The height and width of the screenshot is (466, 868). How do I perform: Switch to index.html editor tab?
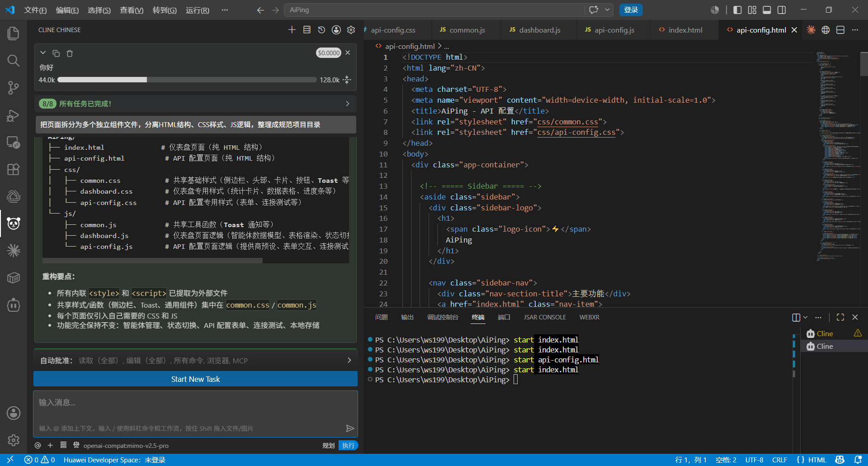(x=685, y=30)
